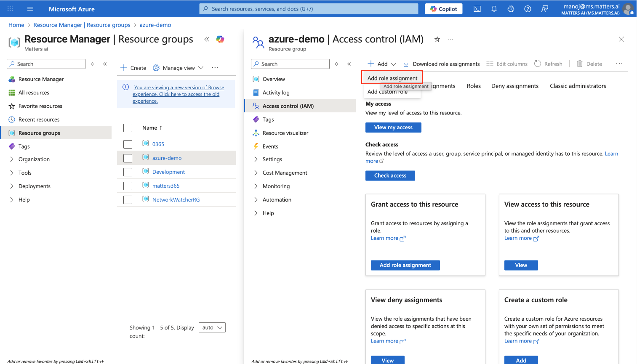Collapse the Resource Manager sidebar menu
Screen dimensions: 637x364
click(x=105, y=64)
